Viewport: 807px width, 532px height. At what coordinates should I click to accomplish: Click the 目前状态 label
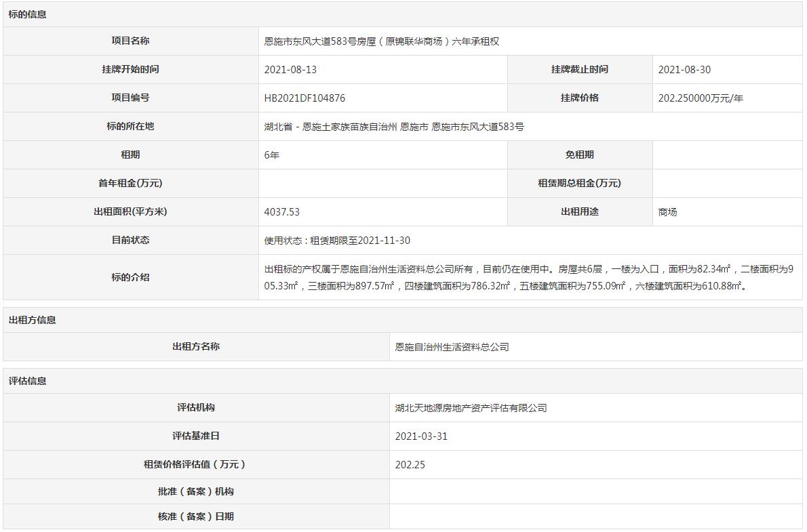tap(131, 240)
